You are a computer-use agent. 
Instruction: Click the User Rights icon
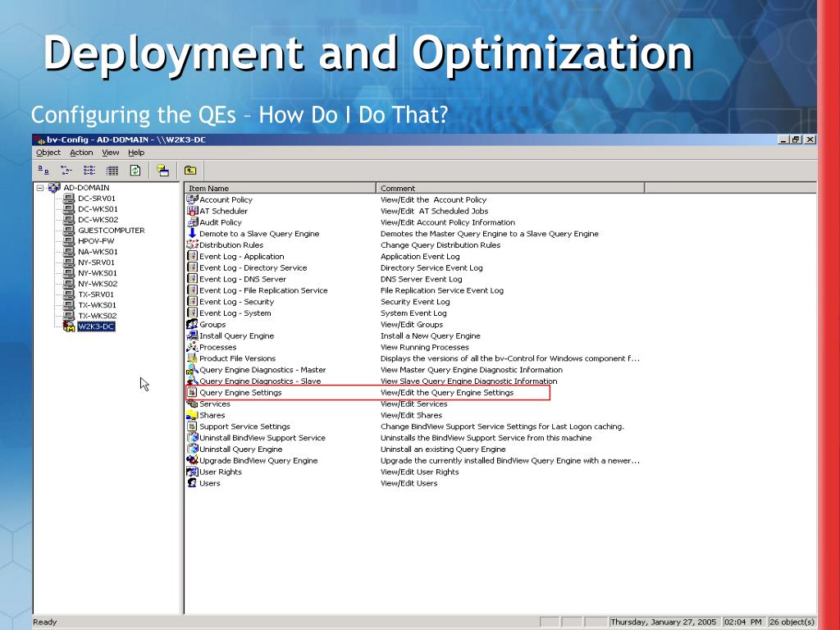pyautogui.click(x=192, y=472)
